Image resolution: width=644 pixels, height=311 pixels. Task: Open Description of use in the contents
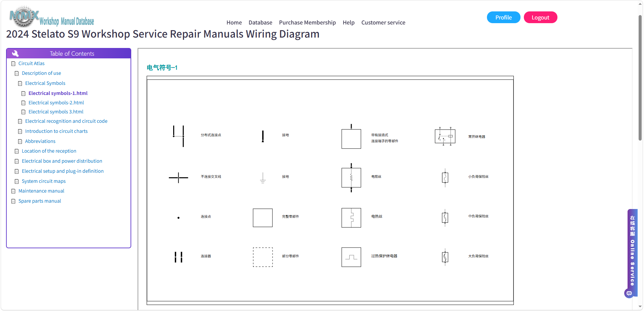tap(41, 73)
